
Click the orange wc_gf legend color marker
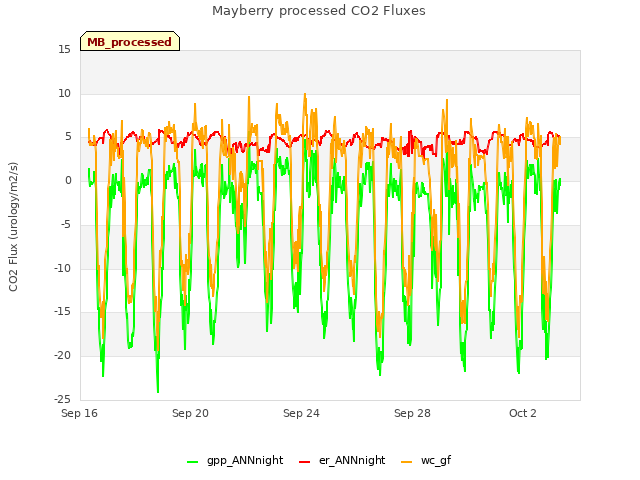[x=407, y=462]
